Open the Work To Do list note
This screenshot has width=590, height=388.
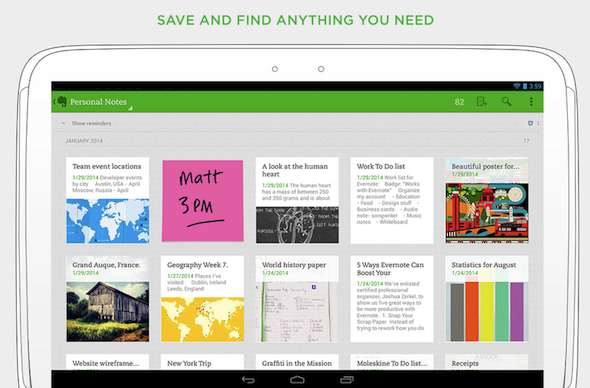point(392,200)
